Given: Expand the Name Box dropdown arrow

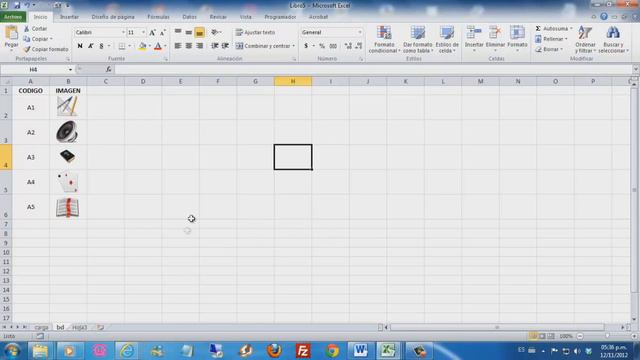Looking at the screenshot, I should (70, 70).
